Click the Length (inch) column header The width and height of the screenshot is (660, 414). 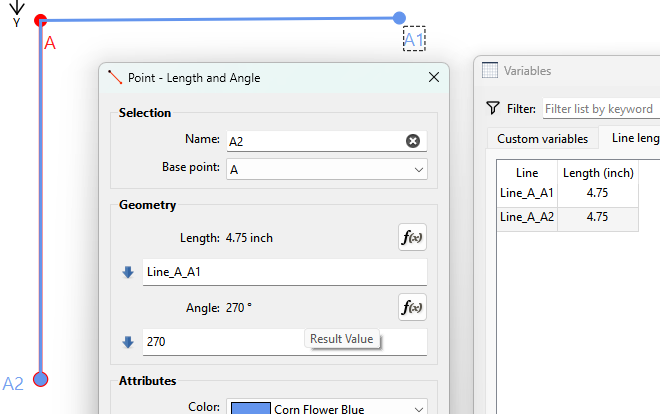(x=597, y=173)
